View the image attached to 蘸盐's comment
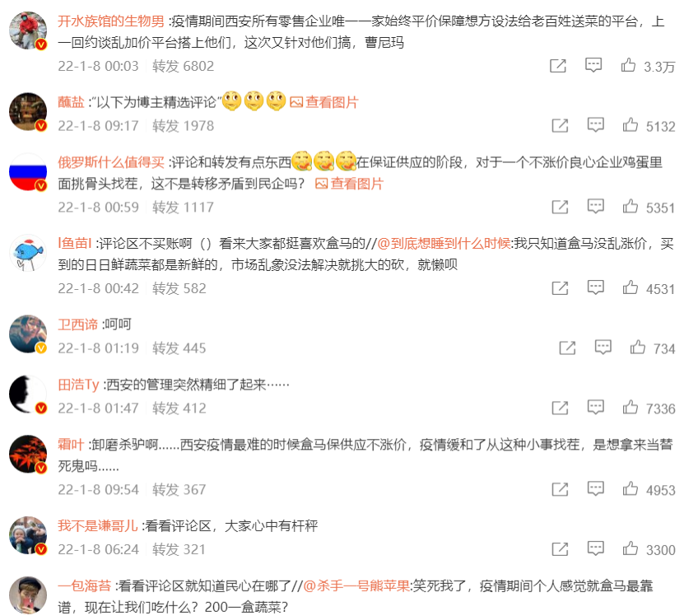 click(x=324, y=102)
